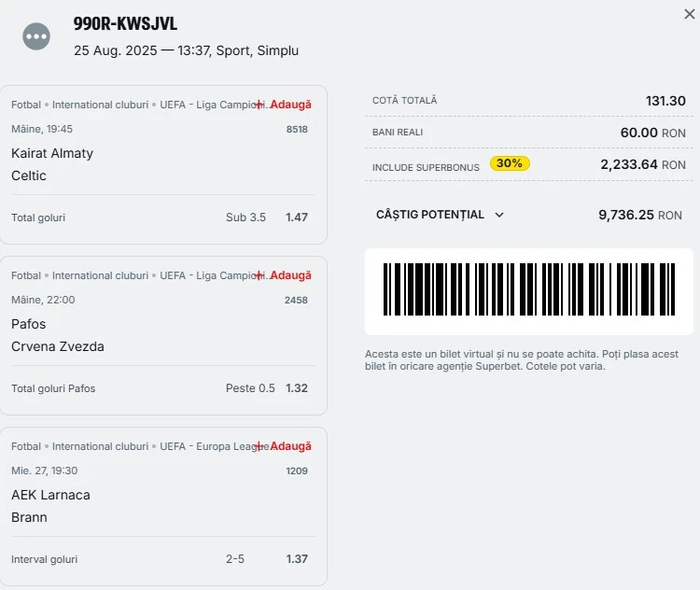Open the Kairat Almaty match name

52,153
